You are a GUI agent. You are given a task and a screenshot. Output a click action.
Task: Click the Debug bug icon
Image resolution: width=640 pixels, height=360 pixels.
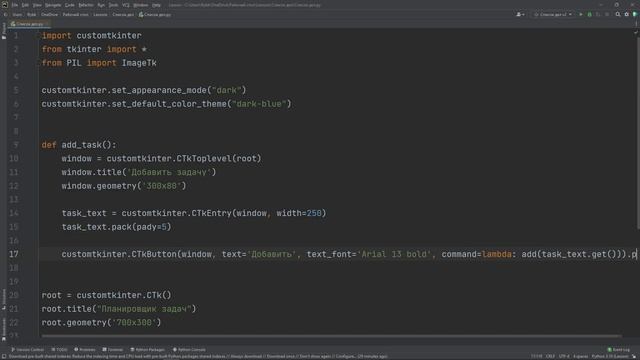click(x=589, y=14)
